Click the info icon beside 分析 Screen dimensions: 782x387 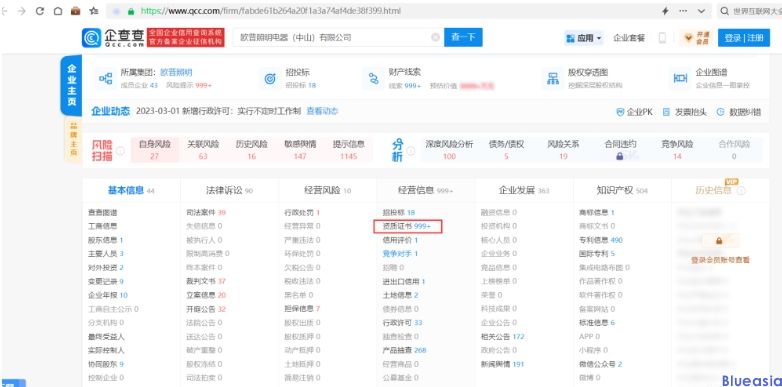click(x=410, y=150)
